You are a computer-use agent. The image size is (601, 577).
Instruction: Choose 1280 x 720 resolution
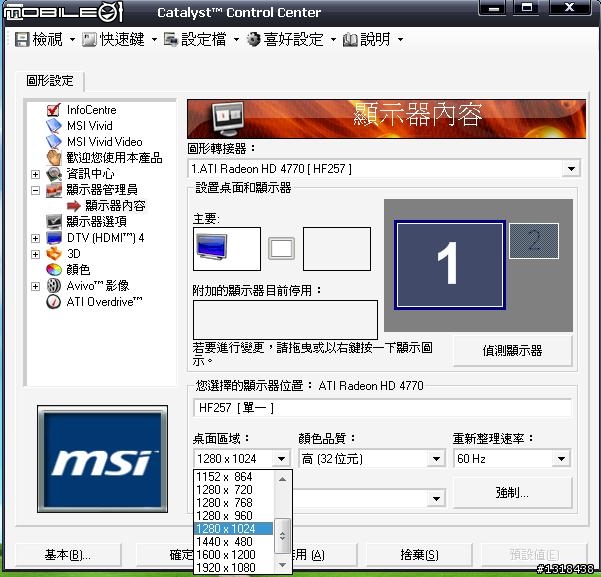[x=234, y=490]
